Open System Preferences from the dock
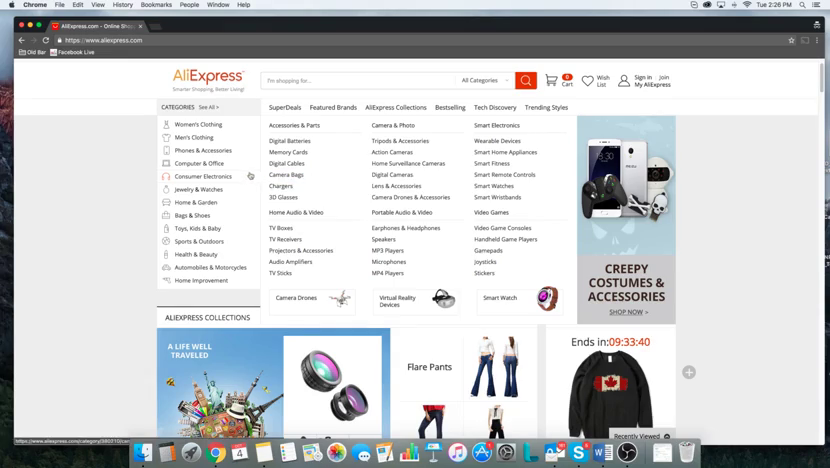The image size is (830, 468). click(x=506, y=453)
